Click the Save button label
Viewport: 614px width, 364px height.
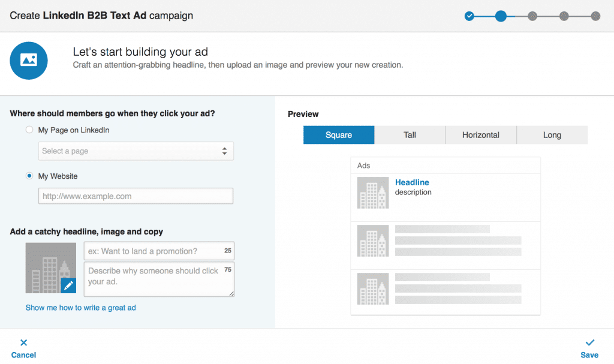pyautogui.click(x=589, y=355)
